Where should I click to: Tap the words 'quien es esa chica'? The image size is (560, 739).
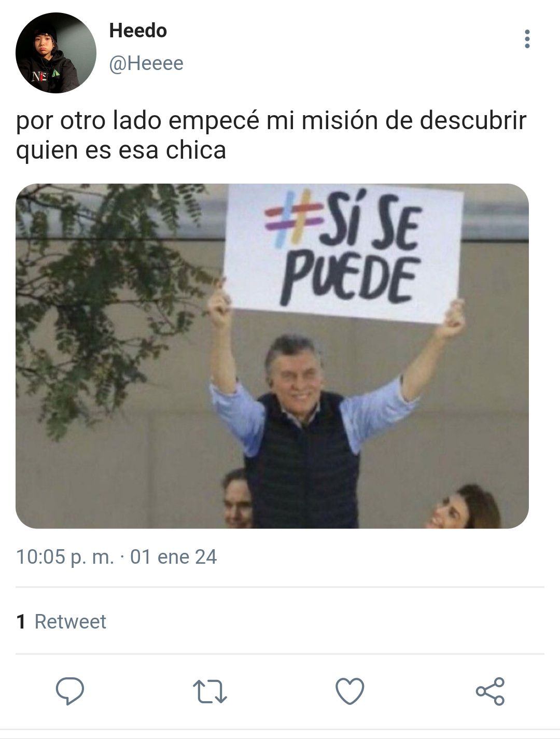(x=121, y=150)
